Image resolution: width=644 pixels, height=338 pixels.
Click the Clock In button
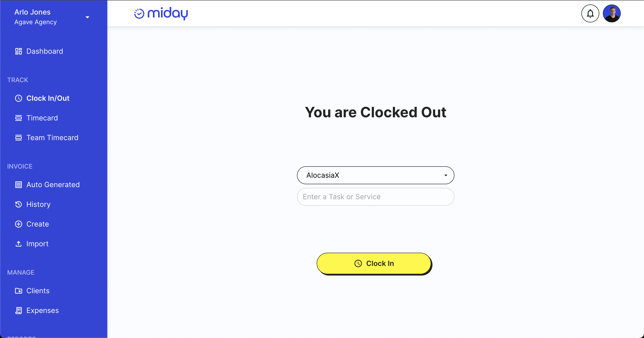click(374, 263)
